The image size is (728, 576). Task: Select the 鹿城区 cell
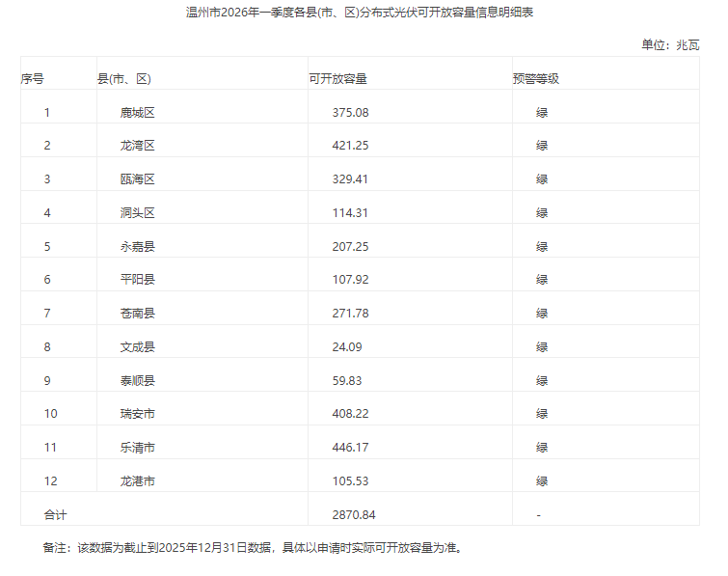pos(137,113)
